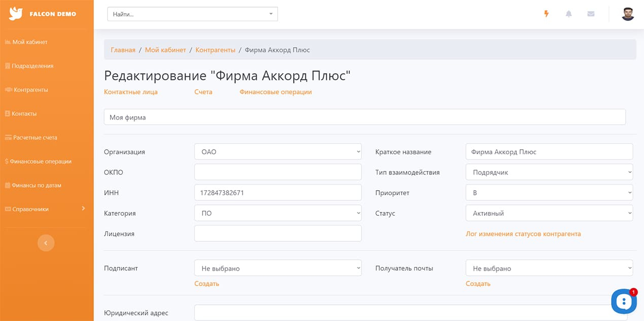Click the Falcon Demo bird logo
This screenshot has height=321, width=644.
tap(16, 14)
